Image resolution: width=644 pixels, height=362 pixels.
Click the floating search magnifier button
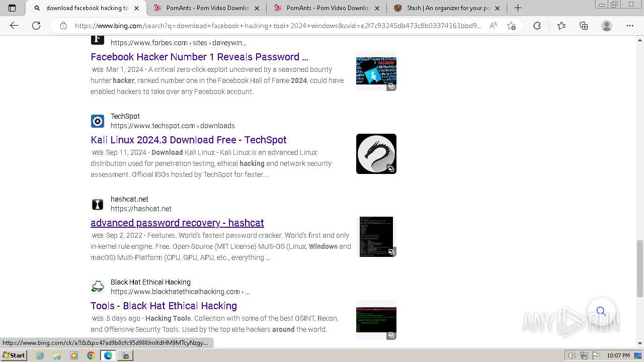click(x=601, y=311)
